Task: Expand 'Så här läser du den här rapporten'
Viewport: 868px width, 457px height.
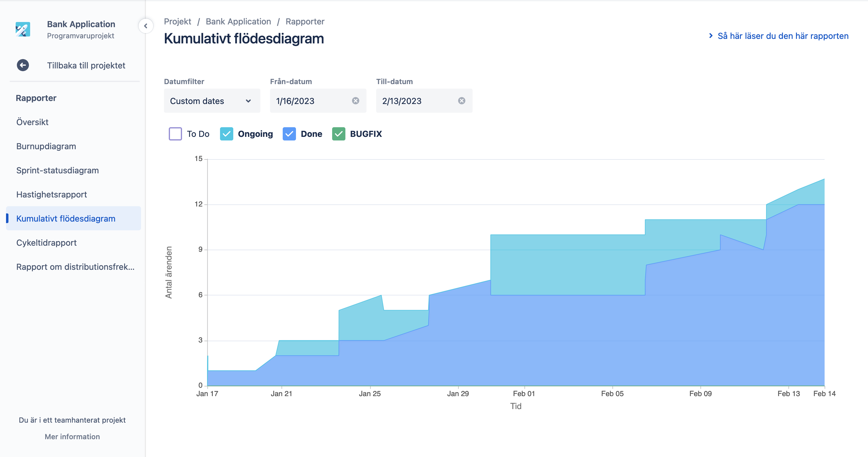Action: click(x=779, y=36)
